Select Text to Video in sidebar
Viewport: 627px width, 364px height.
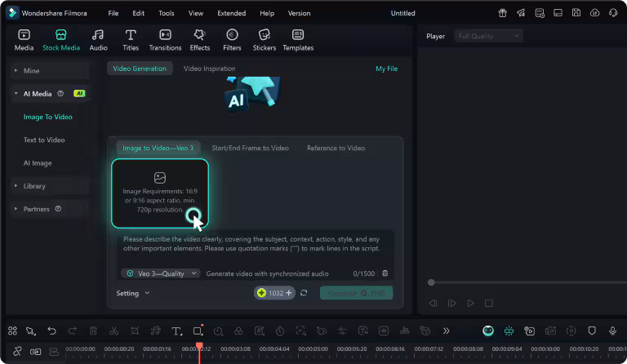point(44,140)
